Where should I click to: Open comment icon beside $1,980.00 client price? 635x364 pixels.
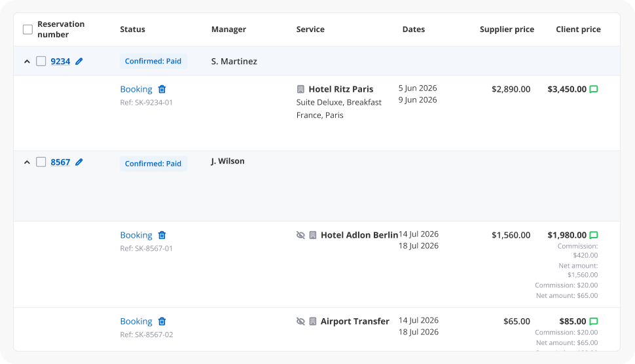point(594,235)
